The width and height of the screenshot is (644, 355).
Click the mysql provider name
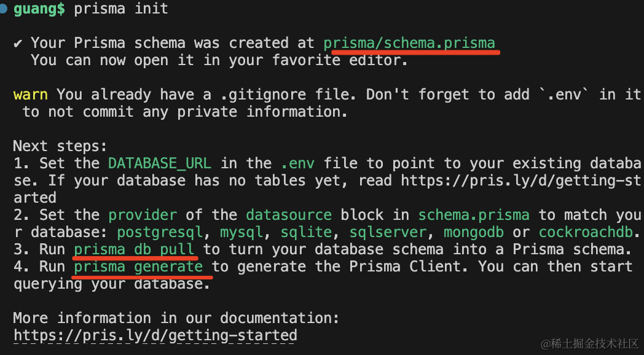[241, 232]
